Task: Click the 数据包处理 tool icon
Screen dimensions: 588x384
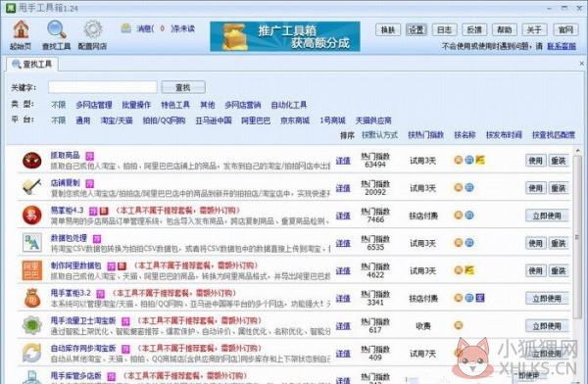Action: coord(32,243)
